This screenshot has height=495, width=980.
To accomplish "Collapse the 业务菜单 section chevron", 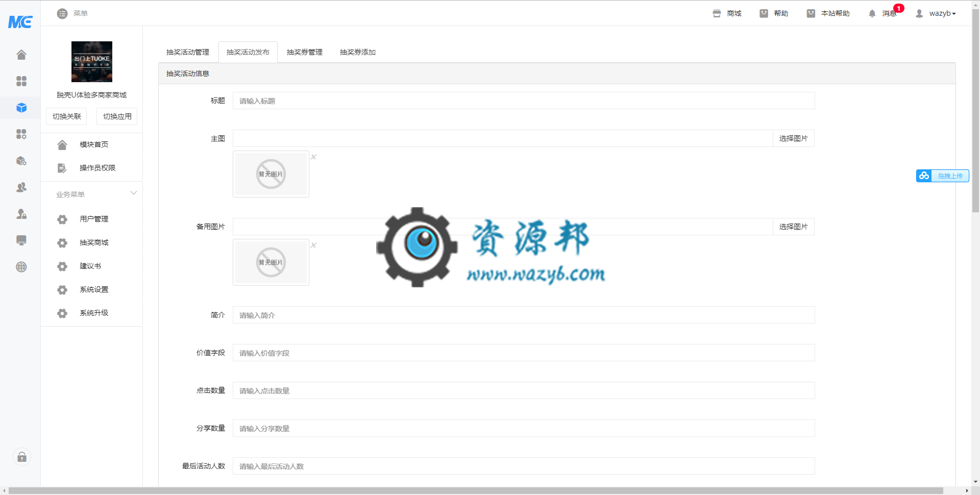I will [134, 193].
